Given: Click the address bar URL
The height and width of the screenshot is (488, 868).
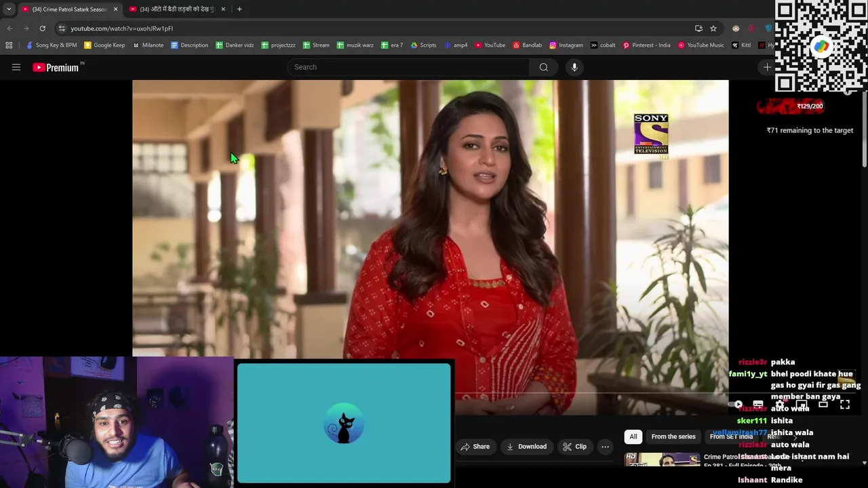Looking at the screenshot, I should [122, 28].
